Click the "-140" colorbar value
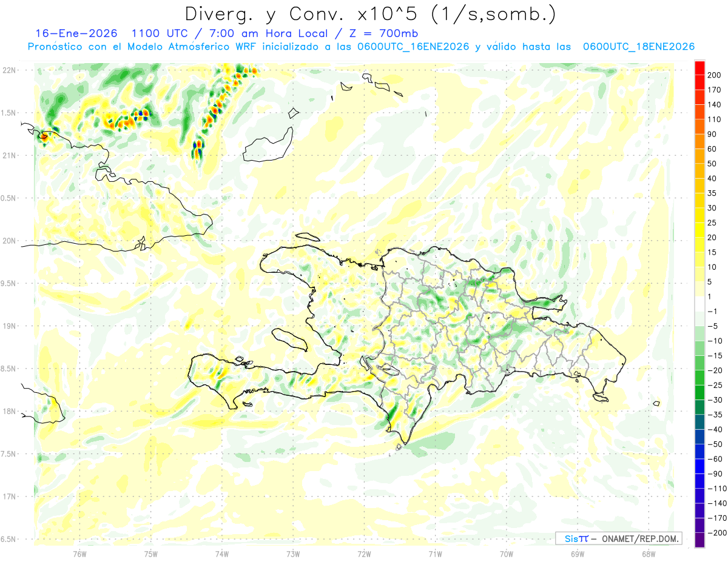 tap(716, 503)
